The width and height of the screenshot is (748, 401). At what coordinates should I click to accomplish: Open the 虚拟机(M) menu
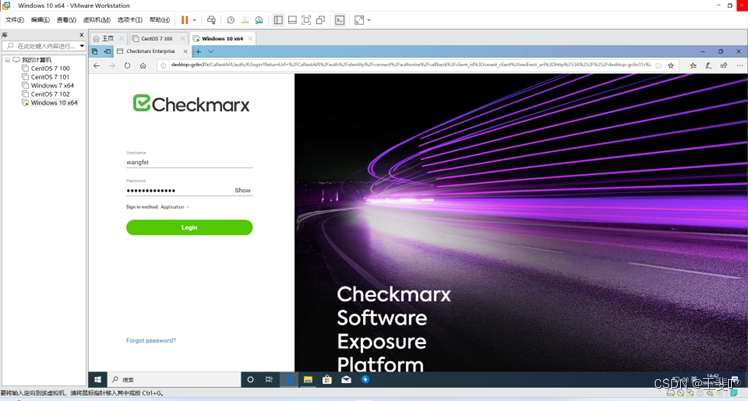pyautogui.click(x=97, y=20)
